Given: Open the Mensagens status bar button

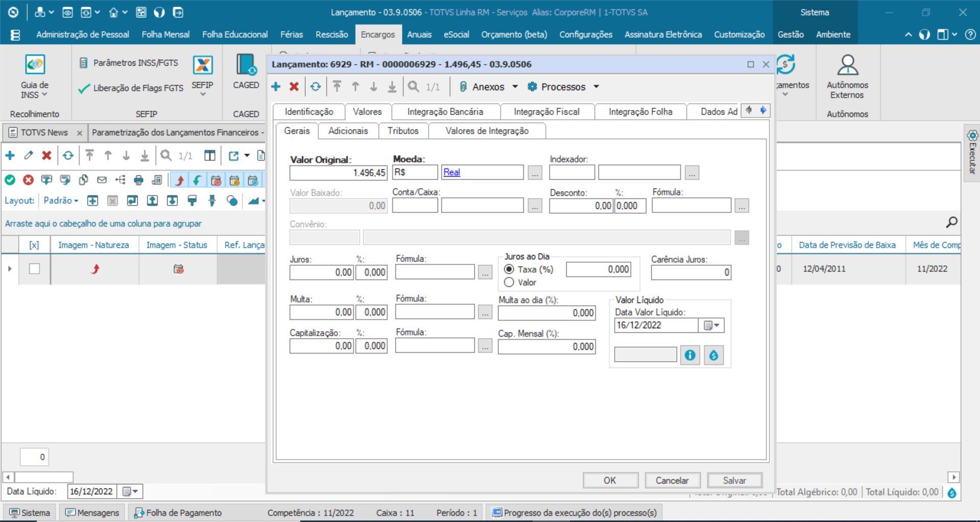Looking at the screenshot, I should pyautogui.click(x=92, y=513).
